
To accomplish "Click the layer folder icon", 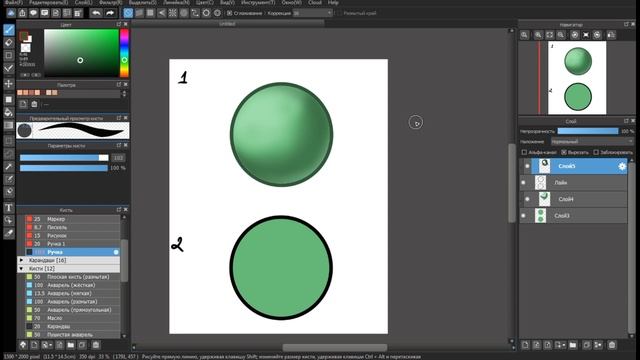I will [x=573, y=345].
